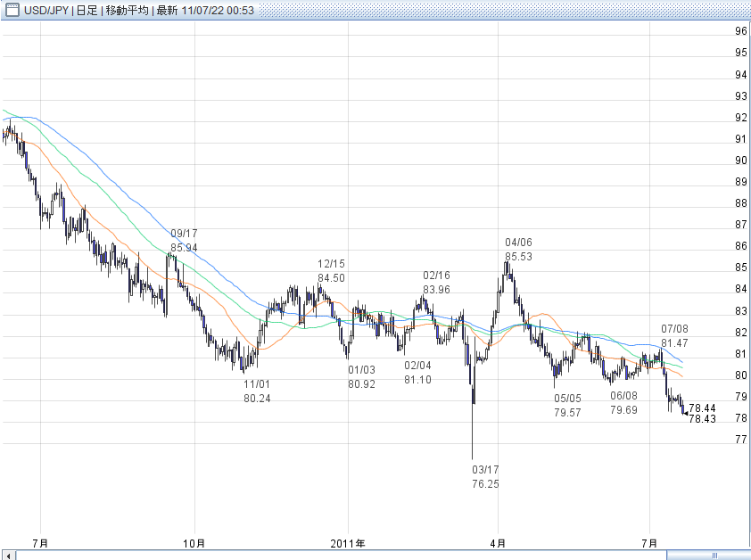Viewport: 751px width, 560px height.
Task: Click the 07/08 81.47 high label
Action: tap(674, 336)
